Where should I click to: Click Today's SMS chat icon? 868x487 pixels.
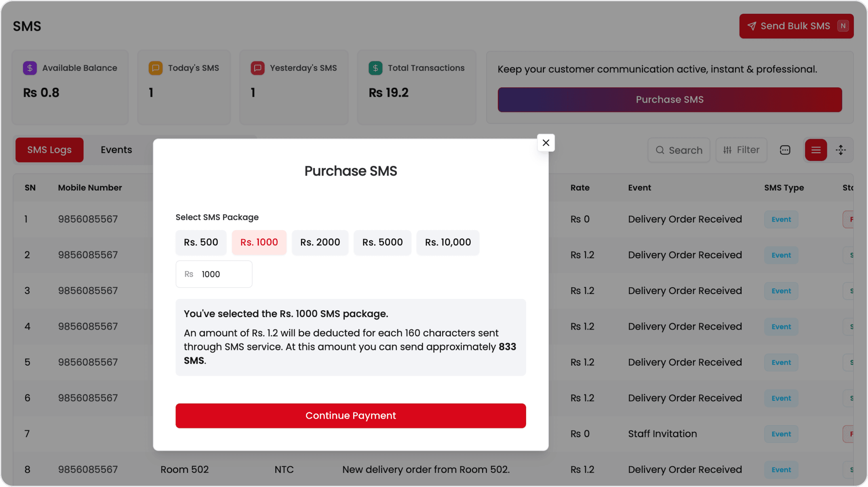[156, 68]
